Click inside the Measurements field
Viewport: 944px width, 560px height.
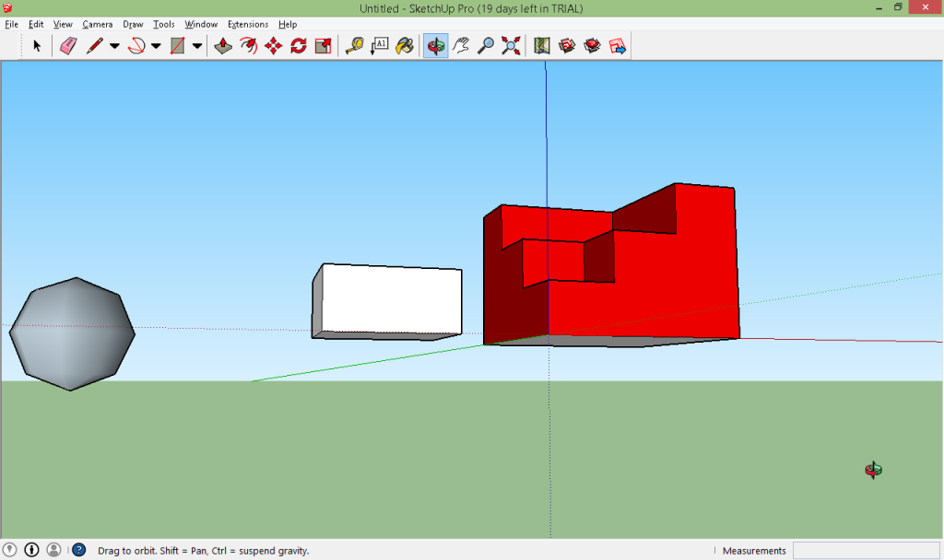[867, 550]
